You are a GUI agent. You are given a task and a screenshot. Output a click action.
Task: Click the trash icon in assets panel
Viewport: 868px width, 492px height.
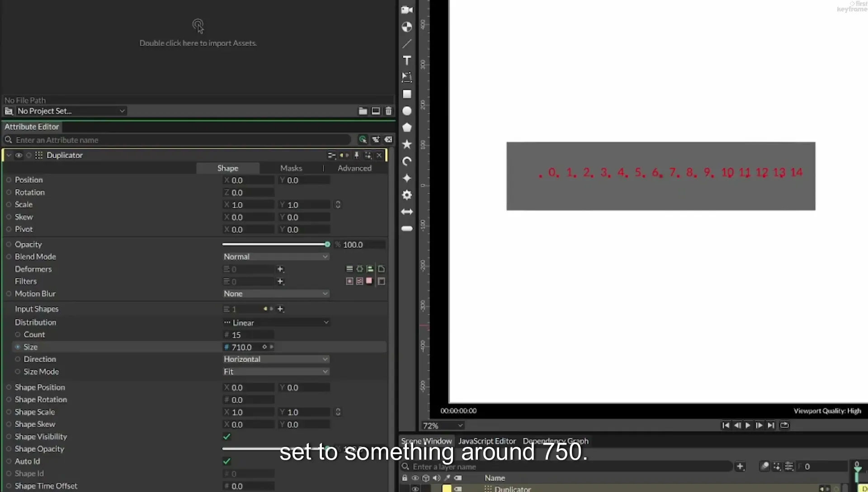click(388, 111)
